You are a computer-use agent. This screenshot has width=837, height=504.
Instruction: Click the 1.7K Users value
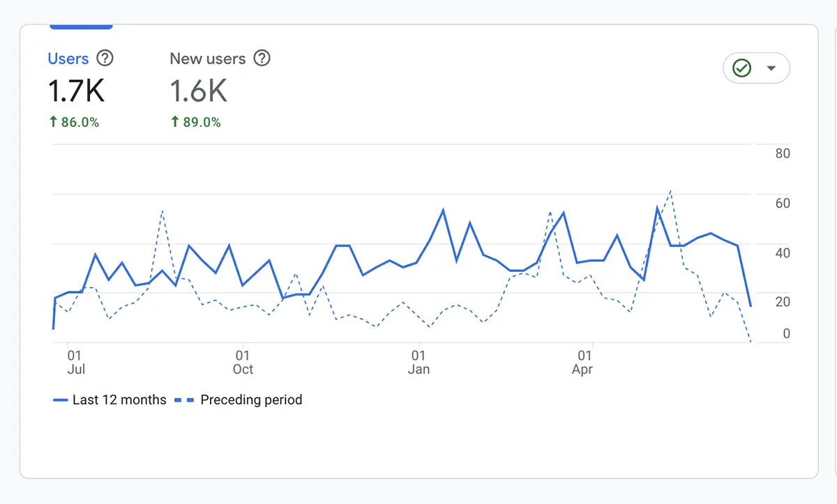[x=75, y=91]
